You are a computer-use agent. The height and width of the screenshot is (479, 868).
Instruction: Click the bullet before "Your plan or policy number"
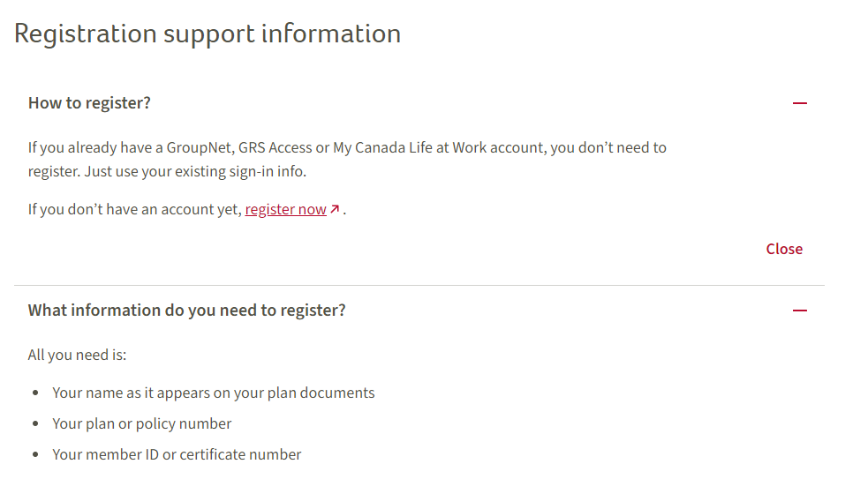(x=35, y=423)
